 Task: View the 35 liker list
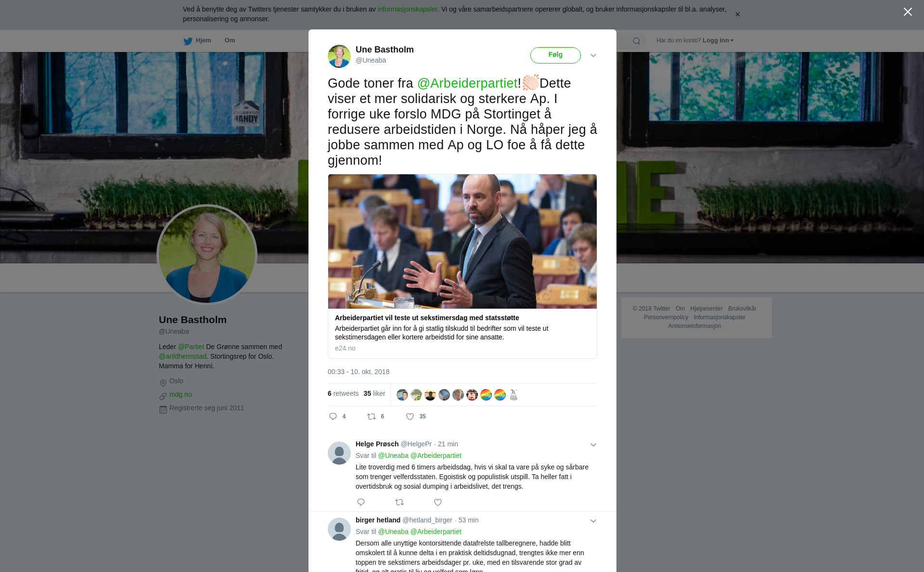point(374,393)
